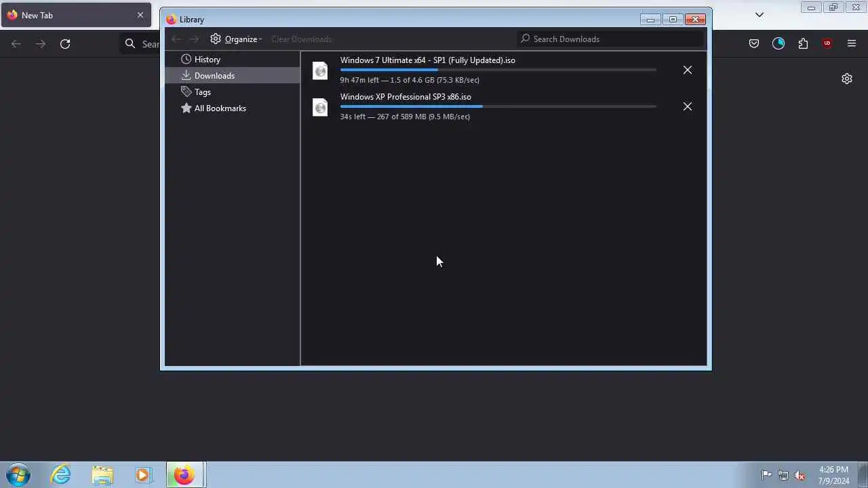Click the Firefox taskbar button
The height and width of the screenshot is (488, 868).
(x=184, y=474)
